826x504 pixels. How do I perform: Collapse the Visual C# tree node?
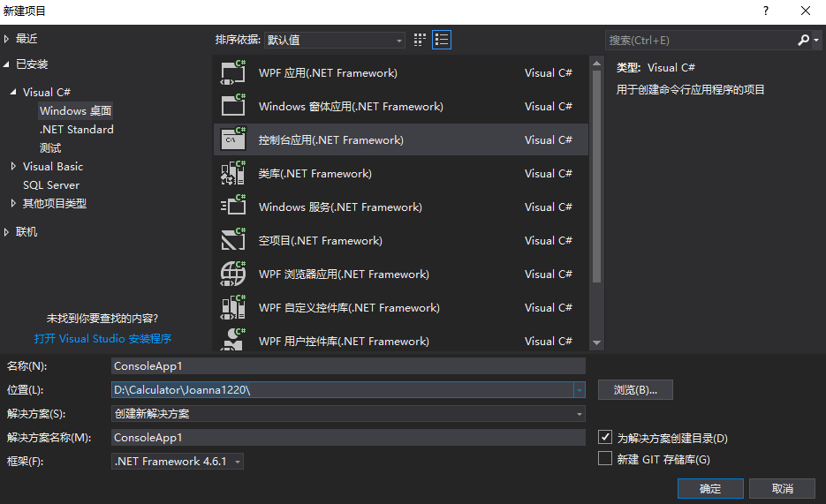(x=13, y=92)
